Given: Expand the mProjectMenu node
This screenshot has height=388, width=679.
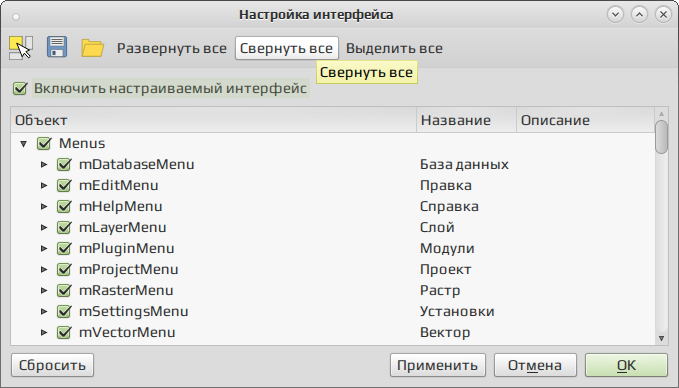Looking at the screenshot, I should click(44, 269).
